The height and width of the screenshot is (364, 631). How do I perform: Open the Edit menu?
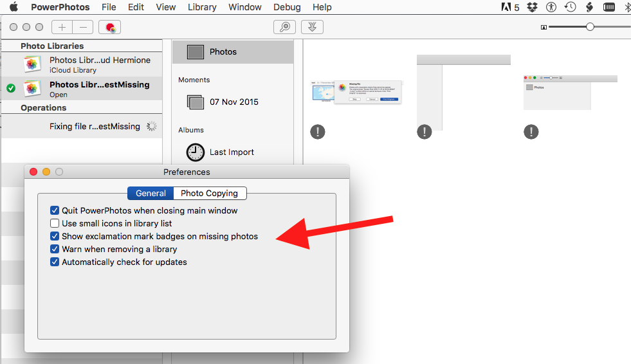point(136,7)
